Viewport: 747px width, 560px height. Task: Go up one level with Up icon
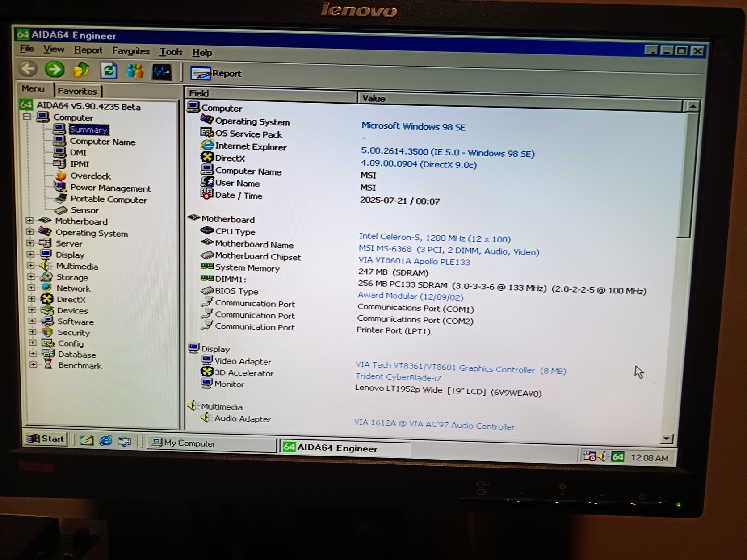[x=81, y=70]
